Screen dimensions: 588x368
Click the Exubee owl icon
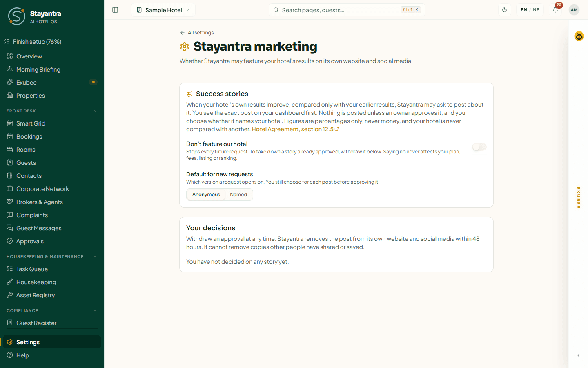pyautogui.click(x=579, y=36)
